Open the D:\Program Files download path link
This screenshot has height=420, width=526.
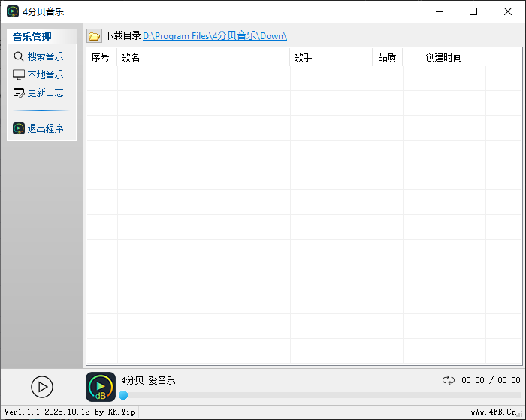tap(214, 36)
